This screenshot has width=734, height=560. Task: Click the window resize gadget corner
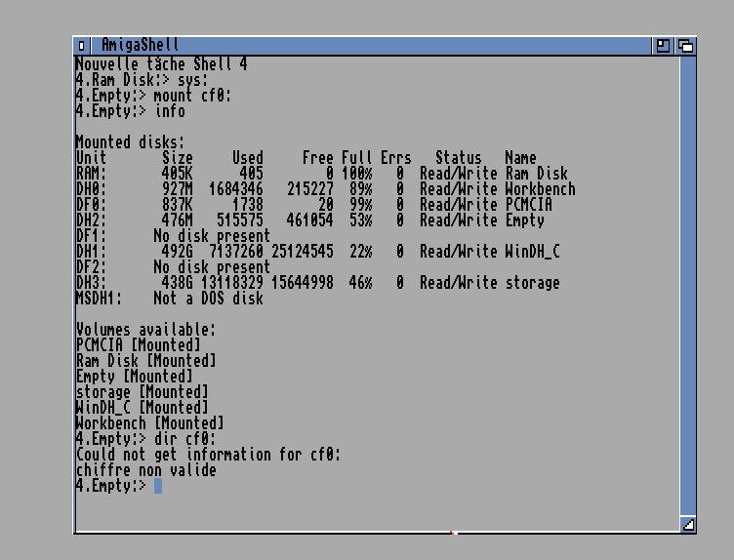pyautogui.click(x=688, y=525)
